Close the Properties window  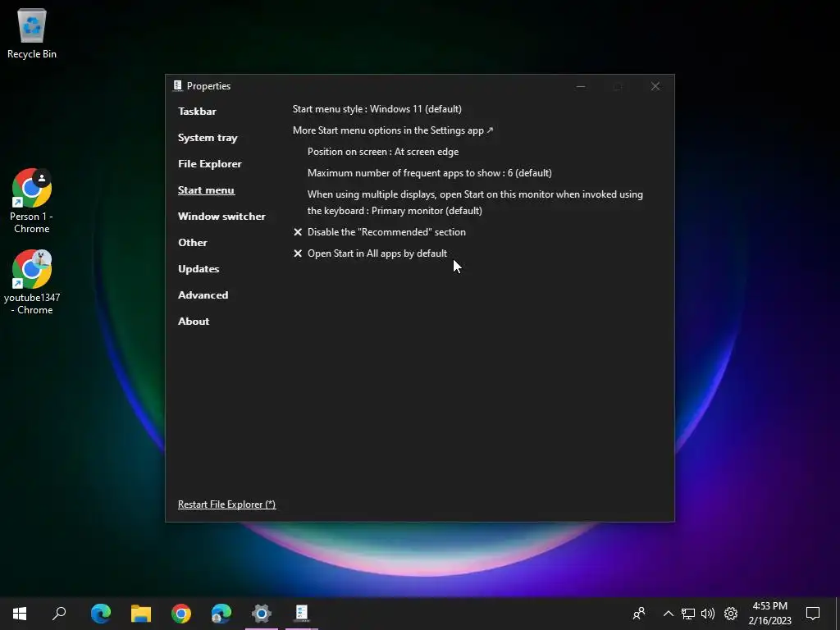click(655, 86)
